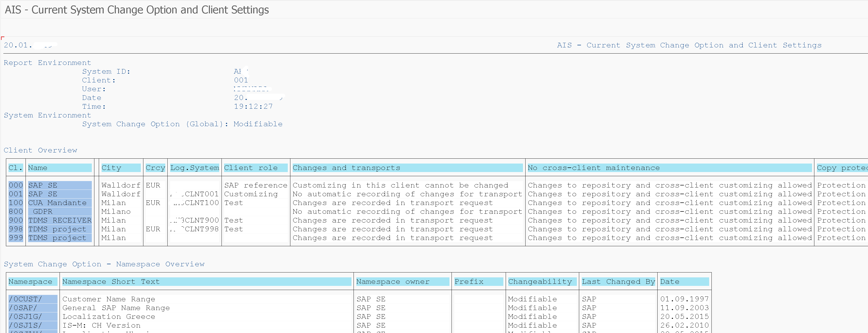The height and width of the screenshot is (333, 868).
Task: Select client number 001 cell
Action: point(16,194)
